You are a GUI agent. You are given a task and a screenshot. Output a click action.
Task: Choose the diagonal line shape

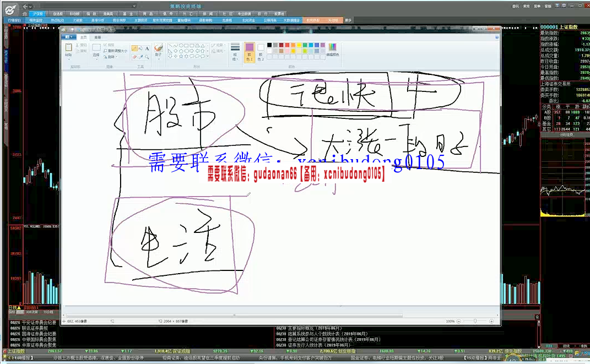[x=170, y=46]
